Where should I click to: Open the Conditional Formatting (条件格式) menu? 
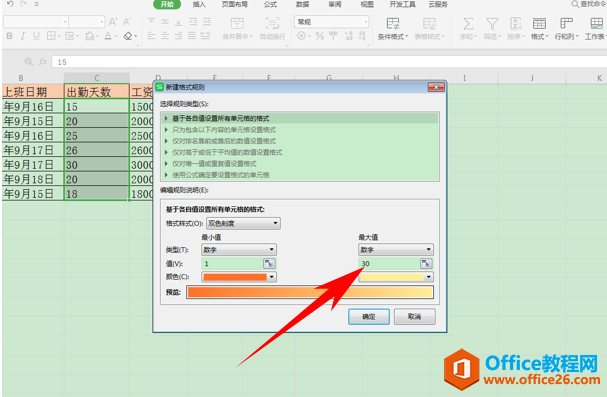pos(393,28)
